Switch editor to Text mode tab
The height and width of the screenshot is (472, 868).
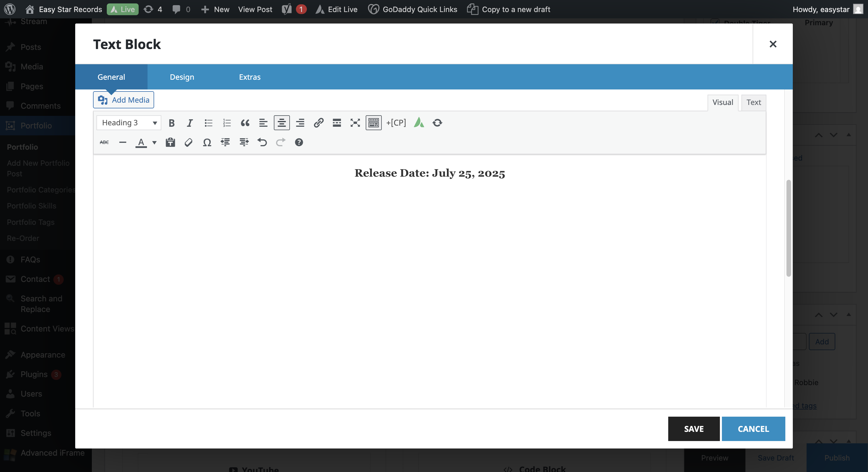coord(753,102)
